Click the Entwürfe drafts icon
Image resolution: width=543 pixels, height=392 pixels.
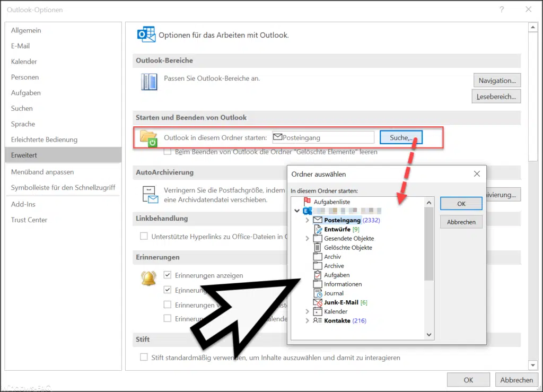point(317,229)
